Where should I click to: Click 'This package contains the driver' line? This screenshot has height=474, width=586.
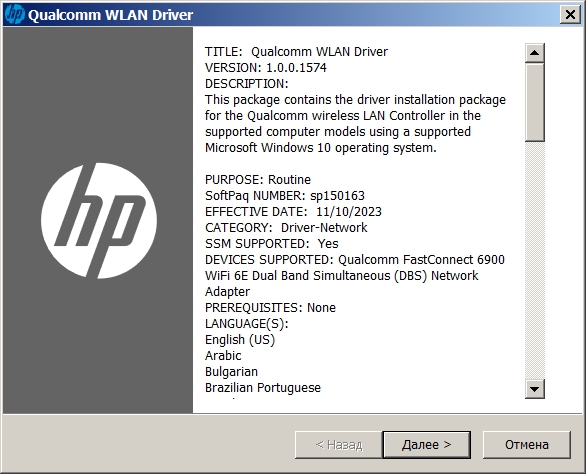(x=355, y=100)
